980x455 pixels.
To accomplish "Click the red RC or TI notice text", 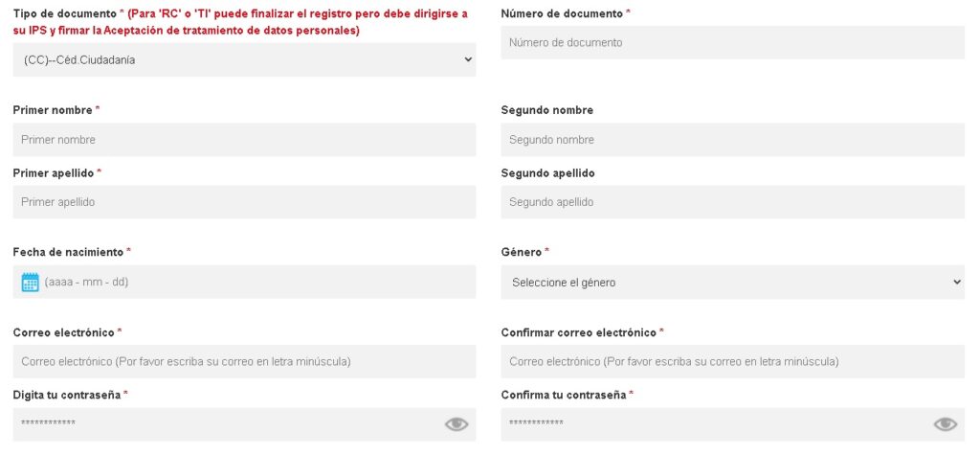I will pyautogui.click(x=240, y=23).
